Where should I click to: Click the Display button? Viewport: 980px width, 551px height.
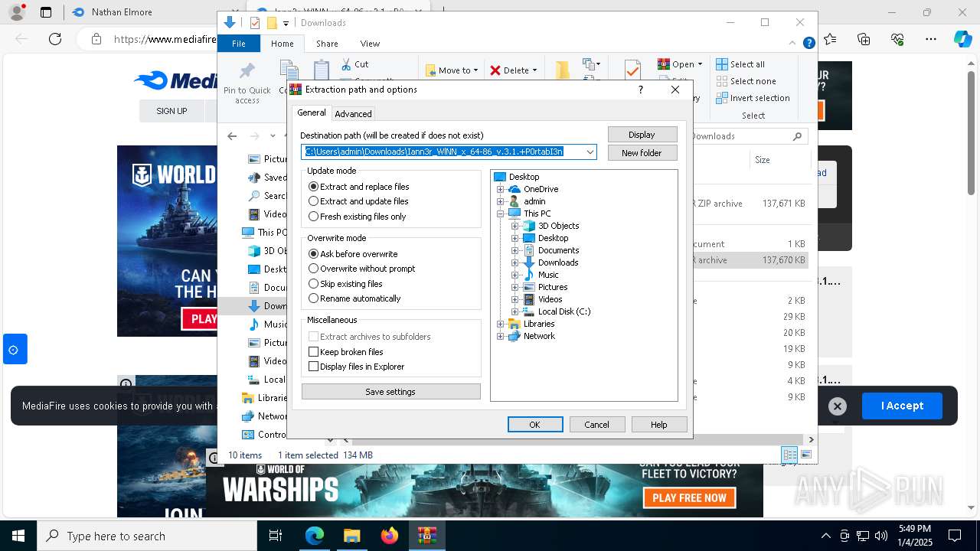pos(642,135)
